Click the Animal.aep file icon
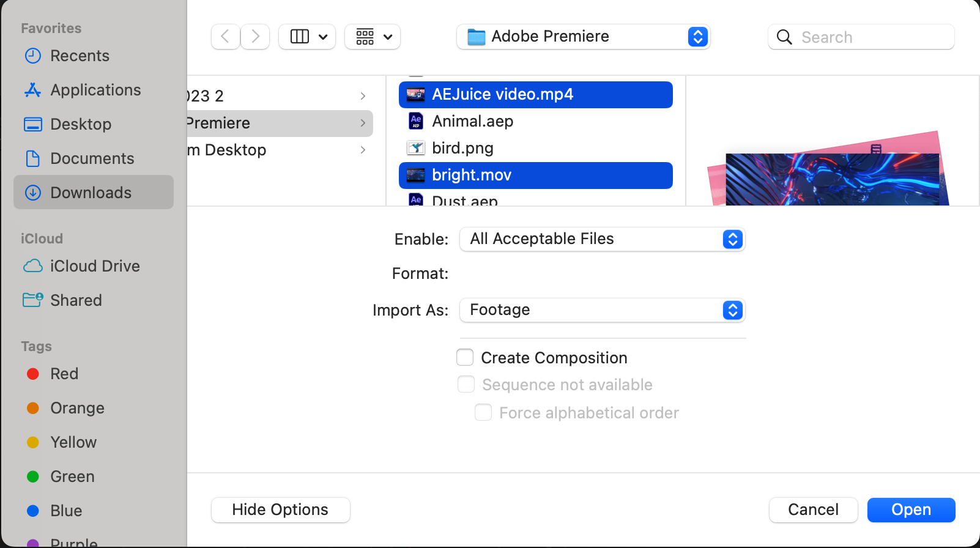Viewport: 980px width, 548px height. 416,121
